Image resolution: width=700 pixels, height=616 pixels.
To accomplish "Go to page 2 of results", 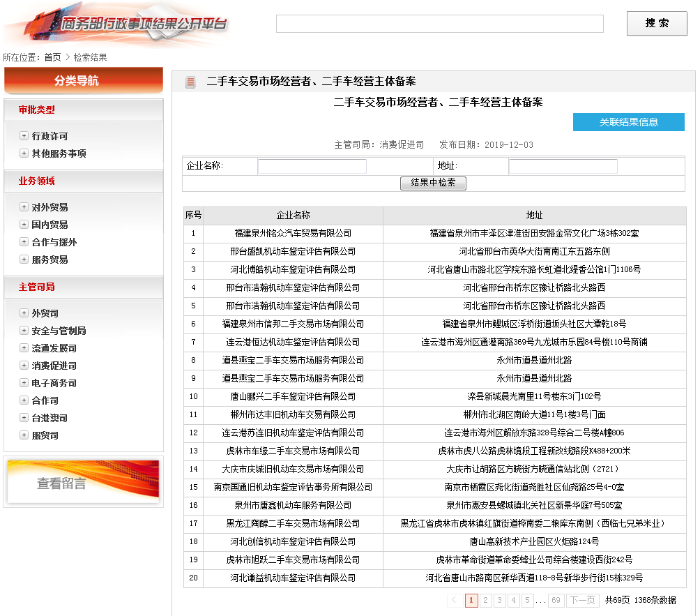I will coord(485,600).
